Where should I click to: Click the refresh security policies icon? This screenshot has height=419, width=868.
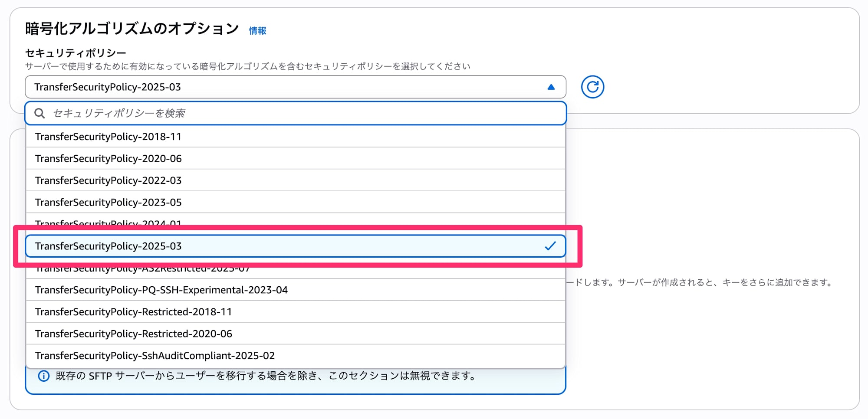tap(592, 87)
